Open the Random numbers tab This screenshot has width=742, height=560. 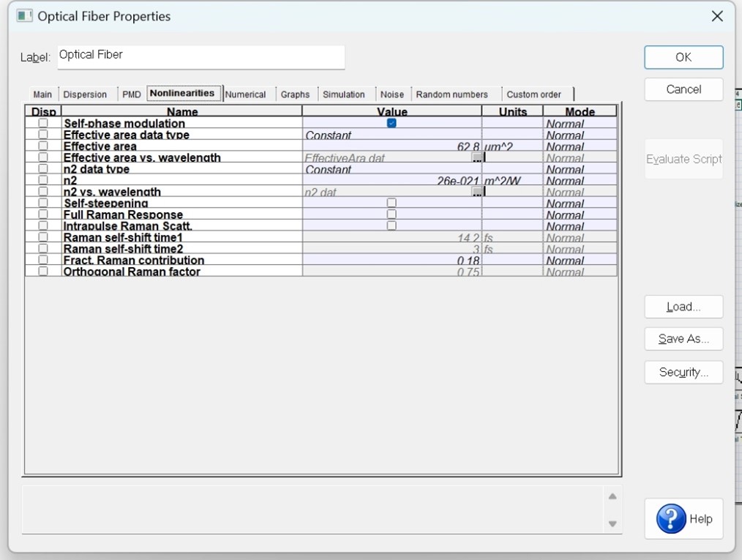pyautogui.click(x=452, y=94)
